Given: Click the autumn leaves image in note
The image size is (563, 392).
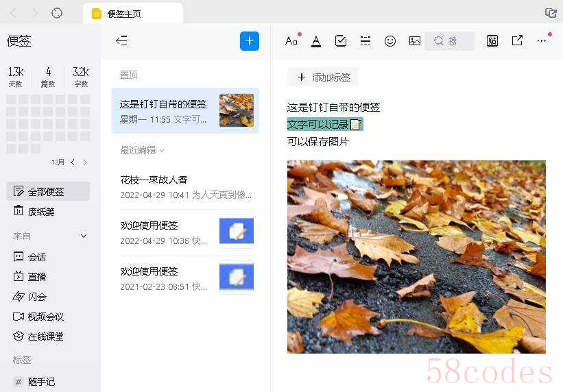Looking at the screenshot, I should tap(416, 257).
